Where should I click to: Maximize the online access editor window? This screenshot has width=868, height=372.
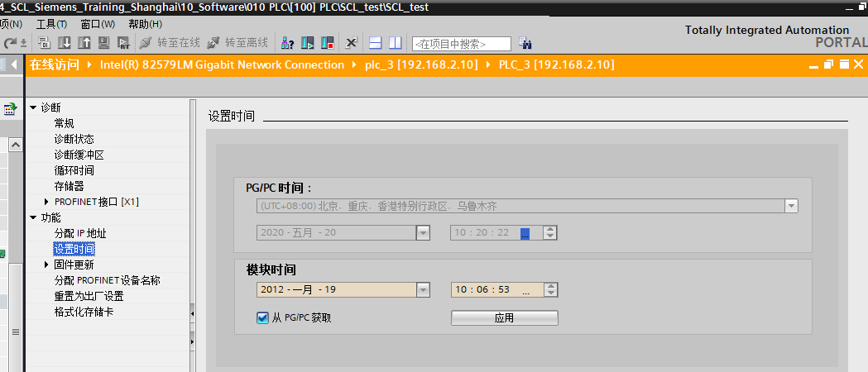[844, 64]
